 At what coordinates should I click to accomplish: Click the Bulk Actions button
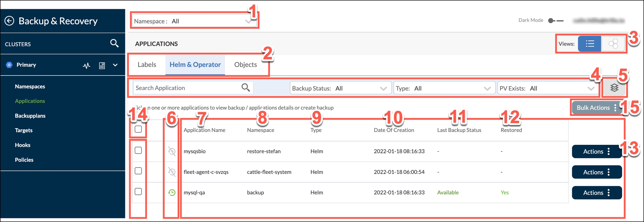596,108
